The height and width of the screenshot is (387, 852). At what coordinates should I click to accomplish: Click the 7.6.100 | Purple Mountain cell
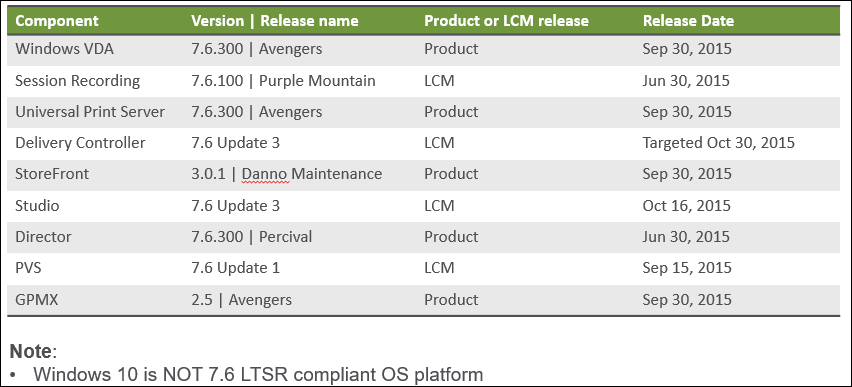click(x=283, y=80)
